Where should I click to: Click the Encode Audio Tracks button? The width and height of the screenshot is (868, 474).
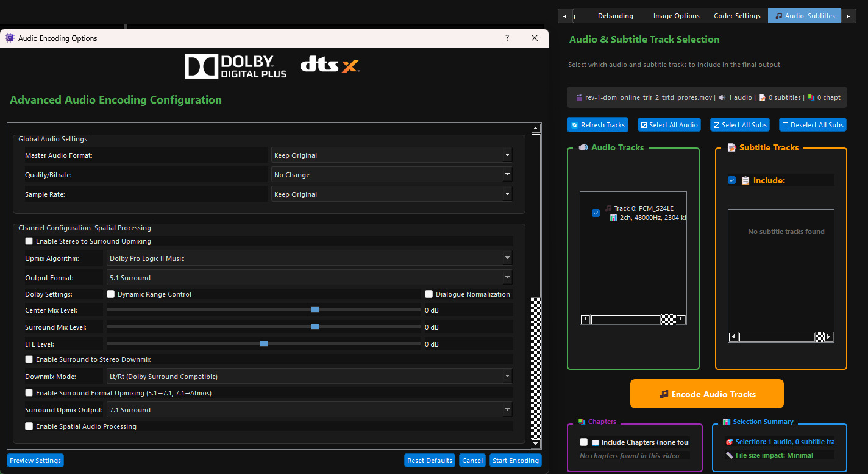click(x=707, y=394)
